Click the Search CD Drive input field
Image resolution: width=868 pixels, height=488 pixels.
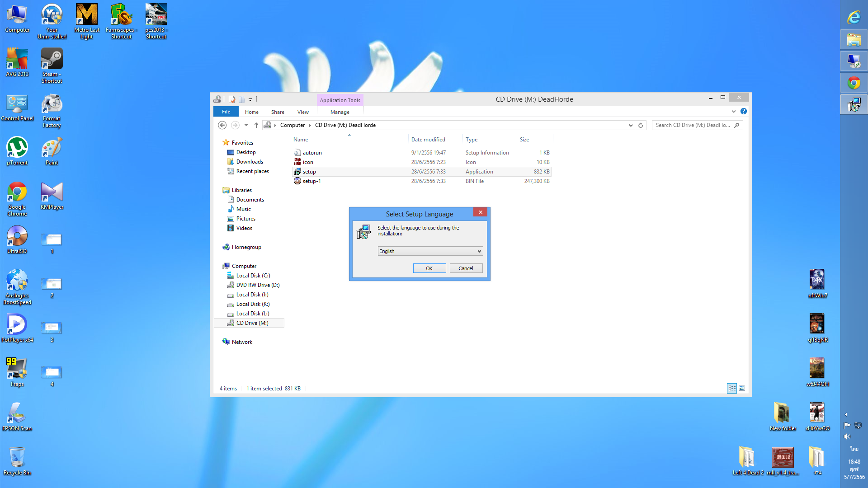click(693, 125)
